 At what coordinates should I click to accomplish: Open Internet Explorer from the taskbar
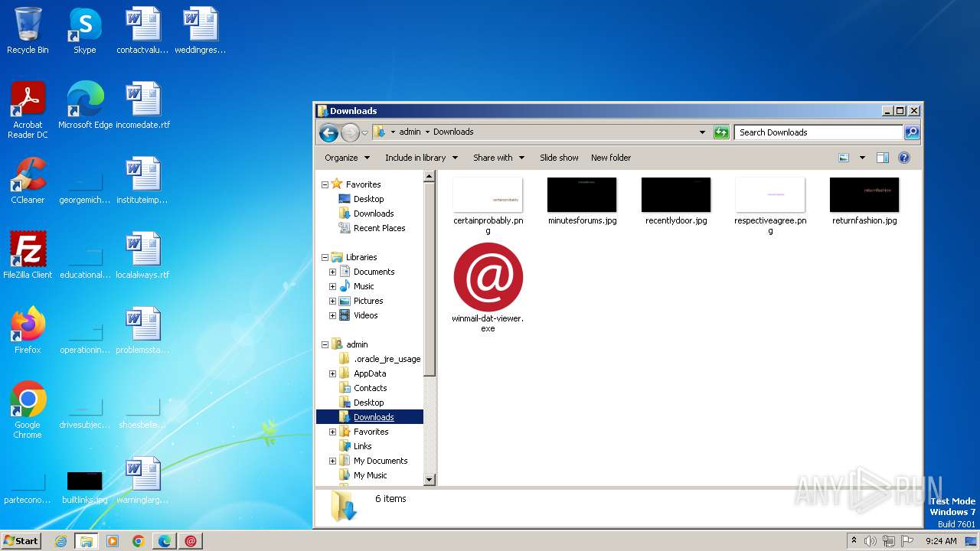tap(60, 541)
